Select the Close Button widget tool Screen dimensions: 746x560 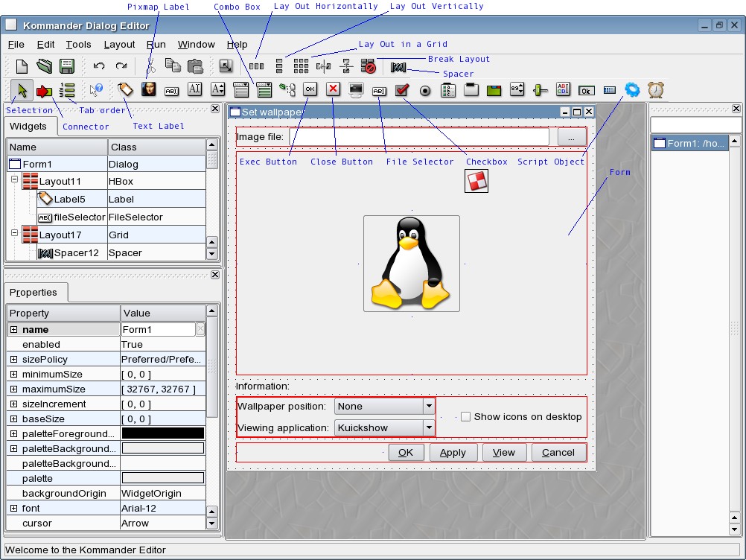334,89
